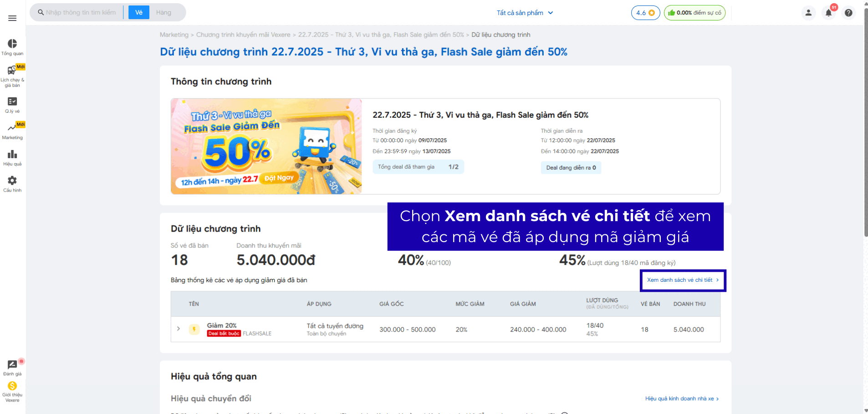This screenshot has height=414, width=868.
Task: Open Hiệu quả kinh doanh nhà xe link
Action: point(681,398)
